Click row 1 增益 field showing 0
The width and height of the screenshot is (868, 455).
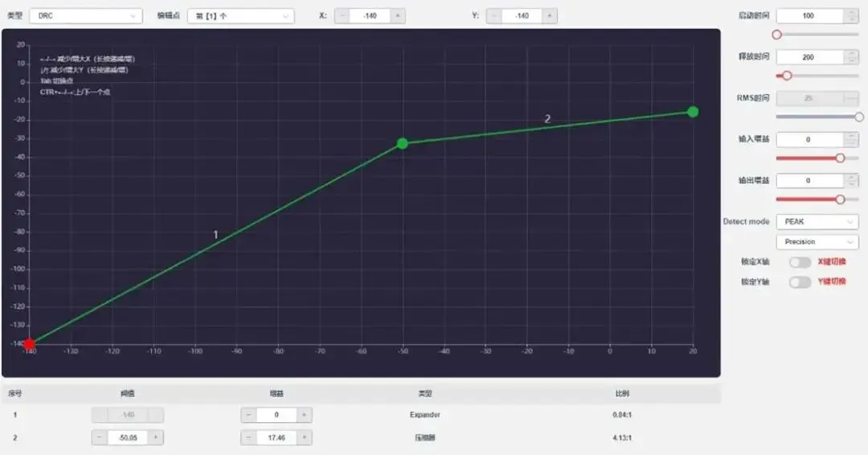[x=276, y=415]
